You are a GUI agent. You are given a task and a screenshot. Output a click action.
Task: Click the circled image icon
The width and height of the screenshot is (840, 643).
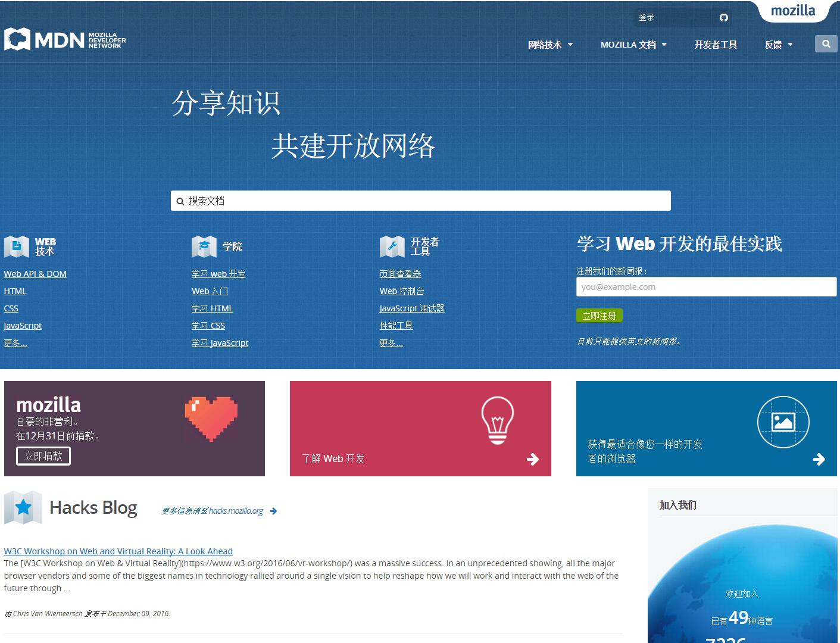pos(783,422)
